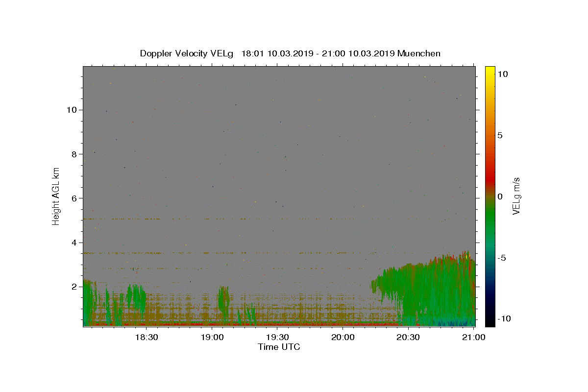This screenshot has width=588, height=392.
Task: Click the Muenchen location text in title
Action: [419, 53]
